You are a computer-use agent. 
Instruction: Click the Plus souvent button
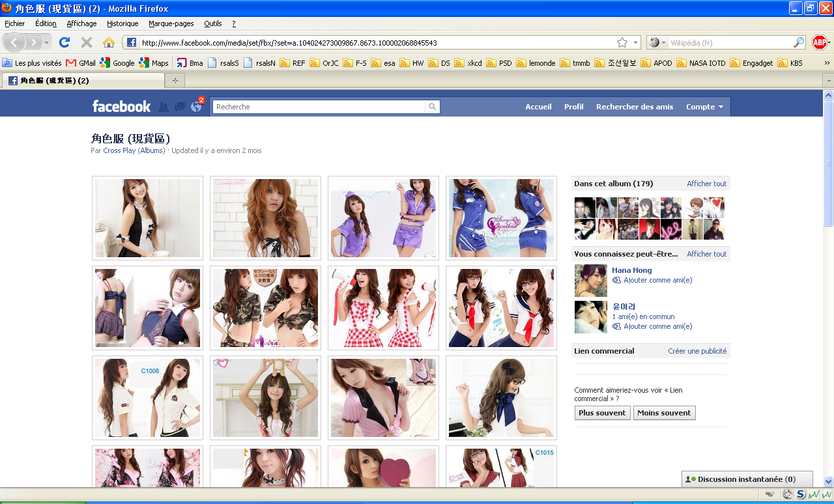(x=602, y=413)
